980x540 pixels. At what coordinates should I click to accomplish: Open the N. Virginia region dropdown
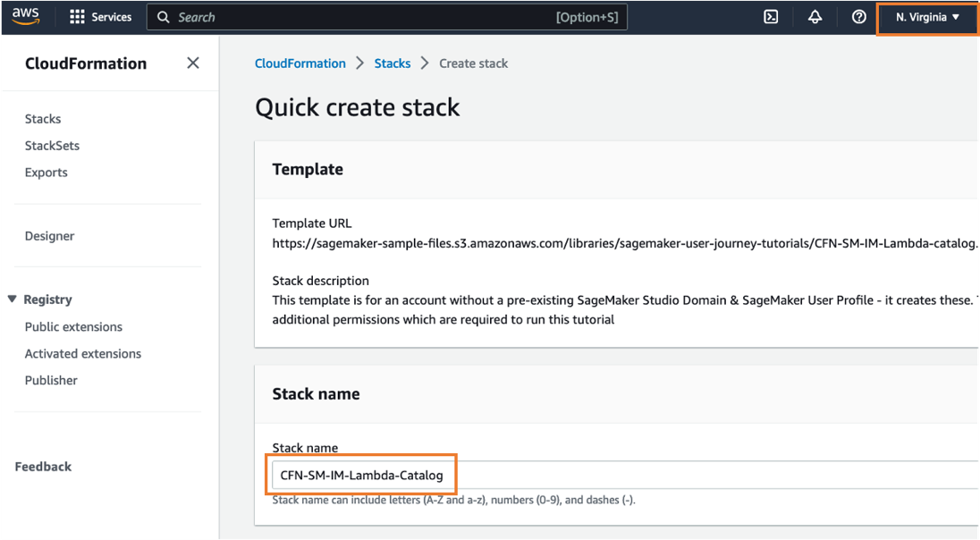pyautogui.click(x=926, y=16)
